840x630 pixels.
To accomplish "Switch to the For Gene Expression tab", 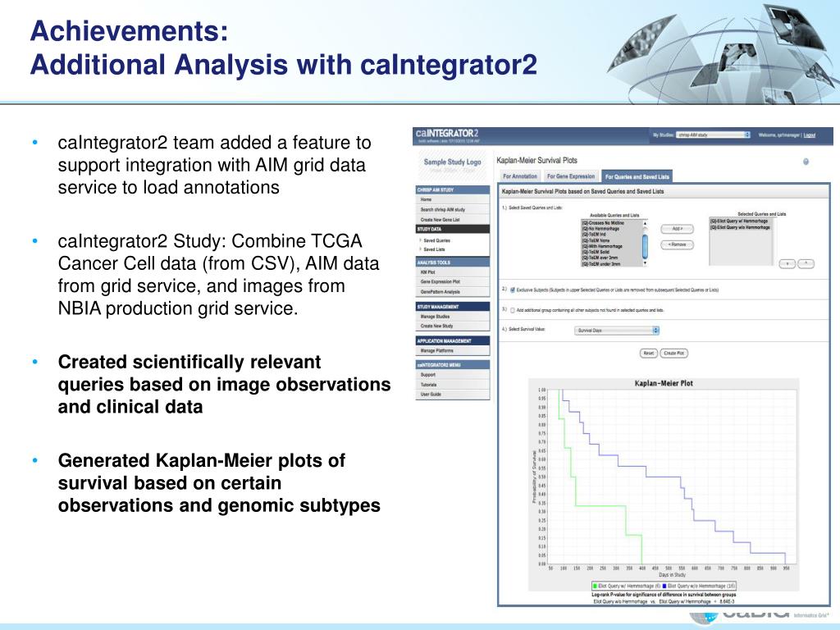I will coord(571,176).
